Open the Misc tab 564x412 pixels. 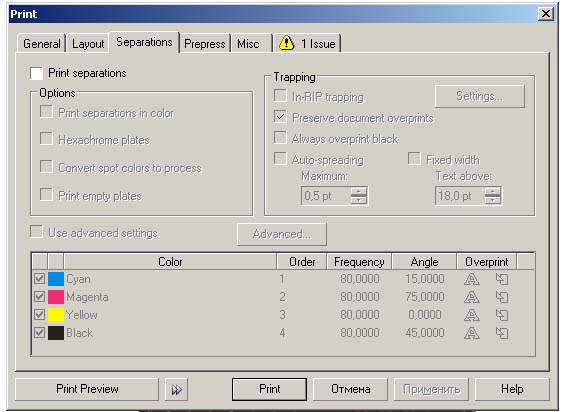251,44
